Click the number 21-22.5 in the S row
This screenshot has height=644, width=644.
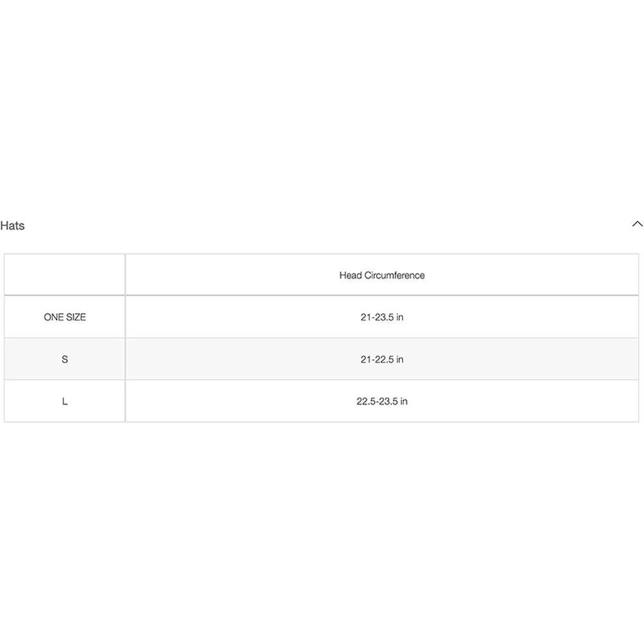[x=377, y=359]
